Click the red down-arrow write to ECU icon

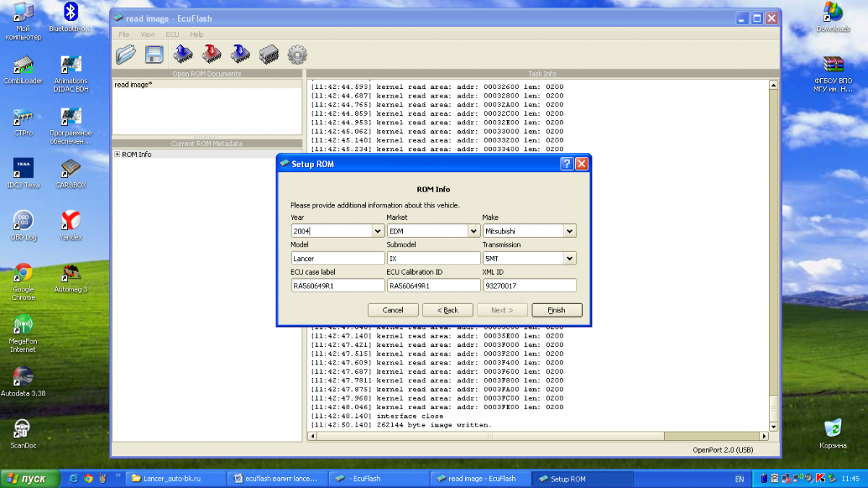tap(210, 54)
